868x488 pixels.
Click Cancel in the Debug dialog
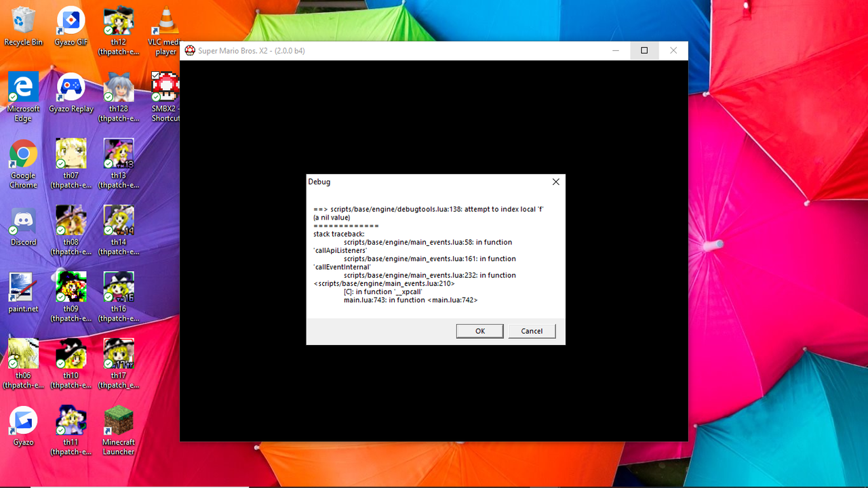[532, 331]
